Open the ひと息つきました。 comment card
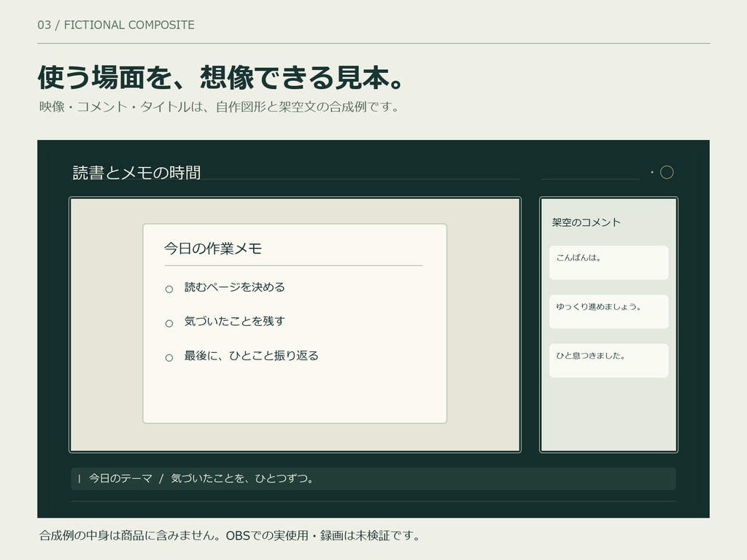This screenshot has width=747, height=560. tap(609, 360)
